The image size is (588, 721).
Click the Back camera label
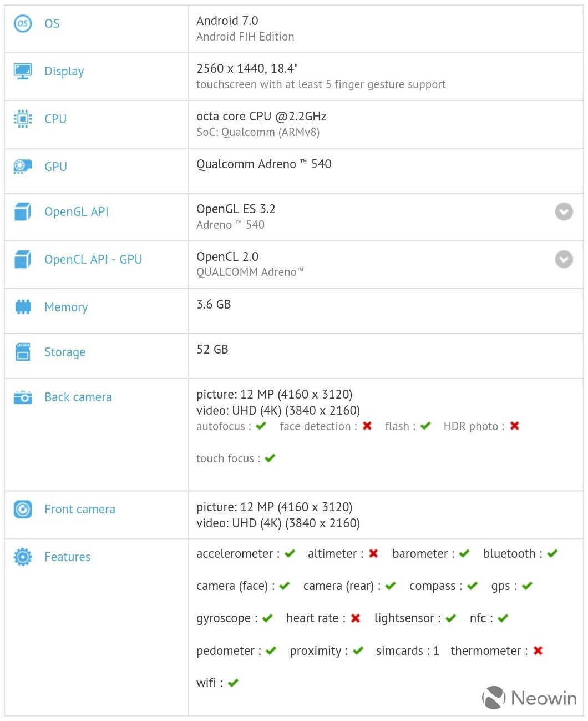pyautogui.click(x=78, y=397)
